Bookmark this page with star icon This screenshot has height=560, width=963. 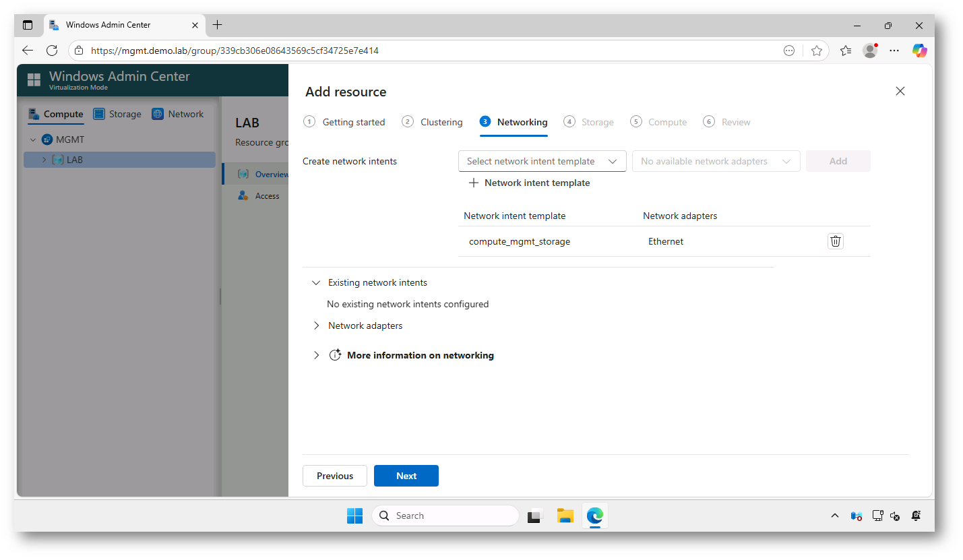[x=817, y=51]
